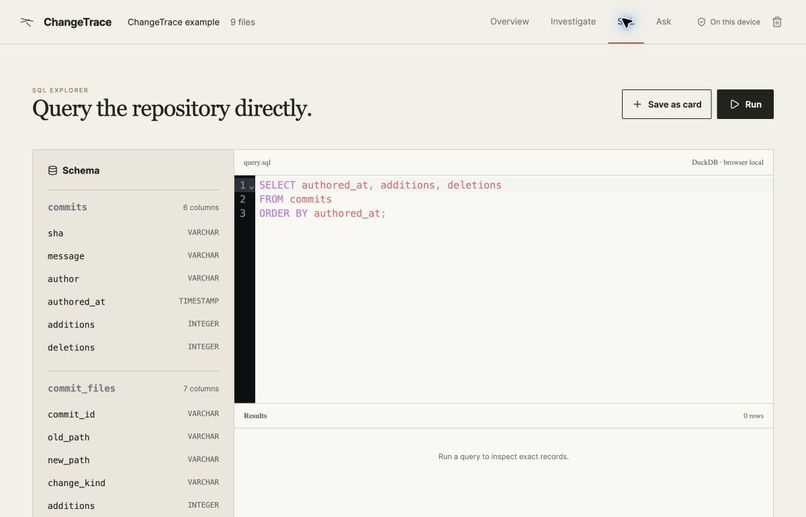Click the shield icon beside On this device
The width and height of the screenshot is (806, 517).
[x=701, y=22]
